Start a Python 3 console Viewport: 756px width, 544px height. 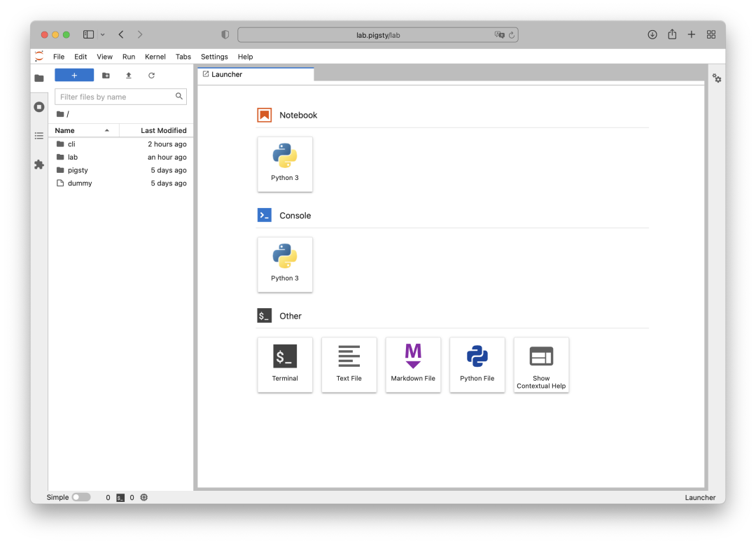click(285, 264)
